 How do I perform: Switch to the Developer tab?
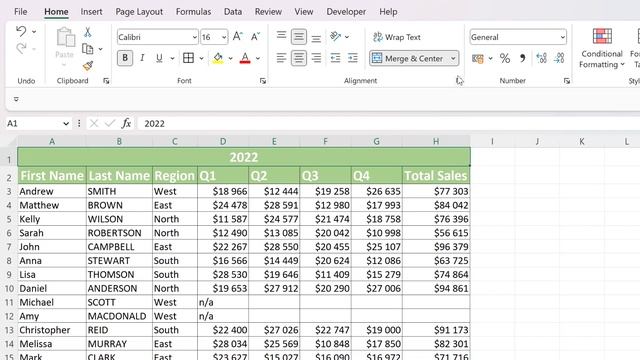[346, 11]
